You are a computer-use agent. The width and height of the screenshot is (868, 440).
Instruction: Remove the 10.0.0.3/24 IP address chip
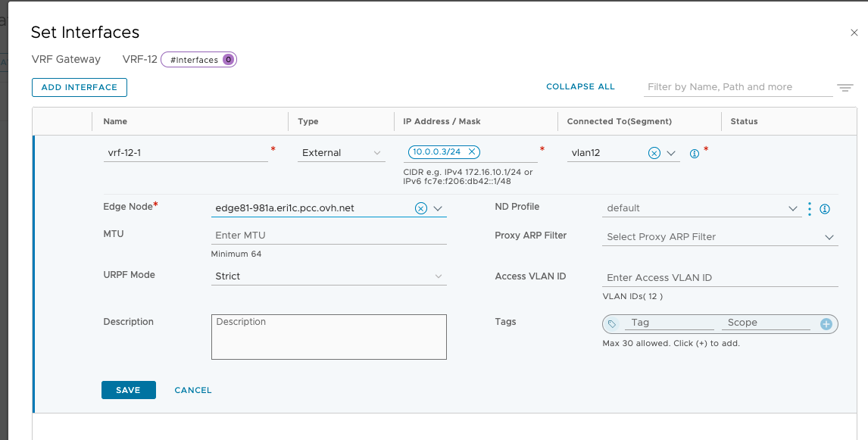pos(472,152)
